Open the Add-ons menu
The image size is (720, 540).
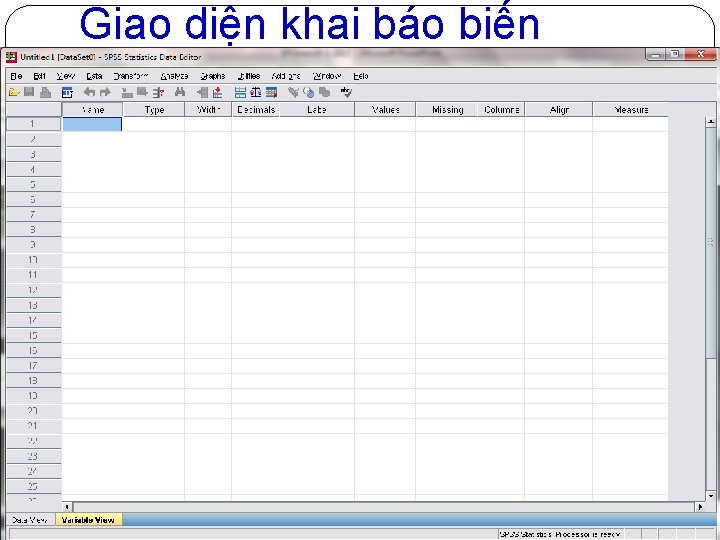pos(286,76)
